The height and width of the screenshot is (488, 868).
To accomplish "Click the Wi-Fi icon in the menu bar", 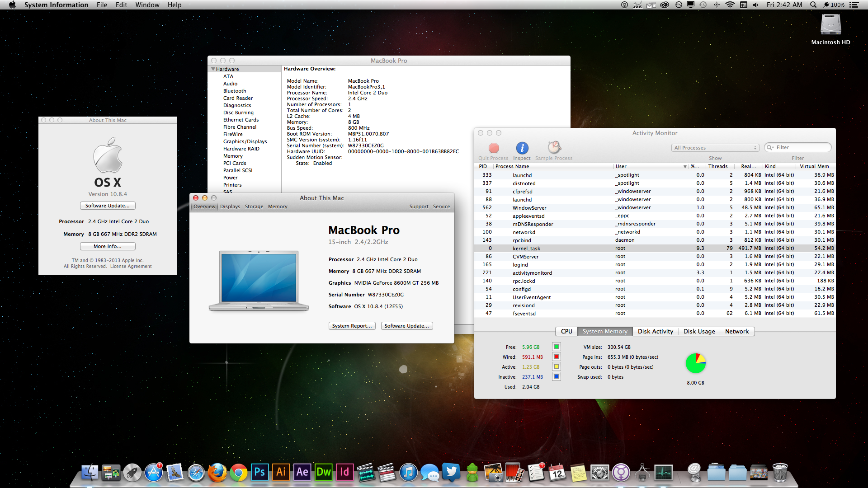I will click(x=730, y=5).
